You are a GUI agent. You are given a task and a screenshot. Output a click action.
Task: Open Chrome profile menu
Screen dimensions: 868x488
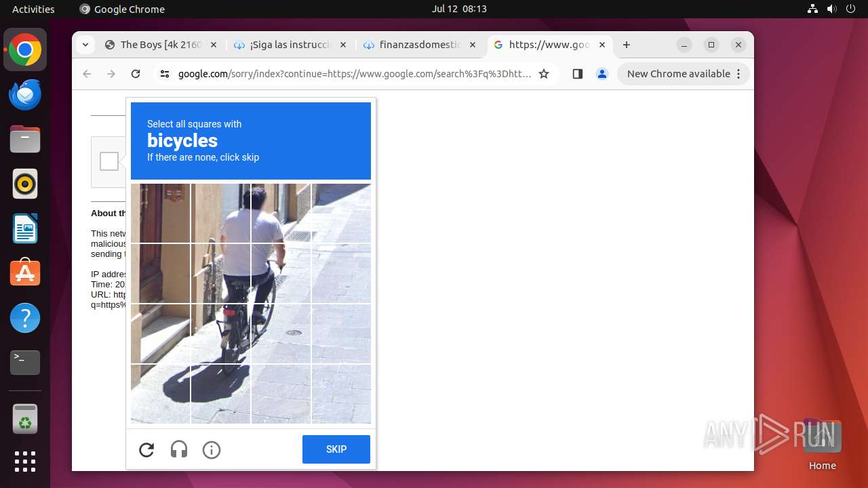pyautogui.click(x=602, y=74)
